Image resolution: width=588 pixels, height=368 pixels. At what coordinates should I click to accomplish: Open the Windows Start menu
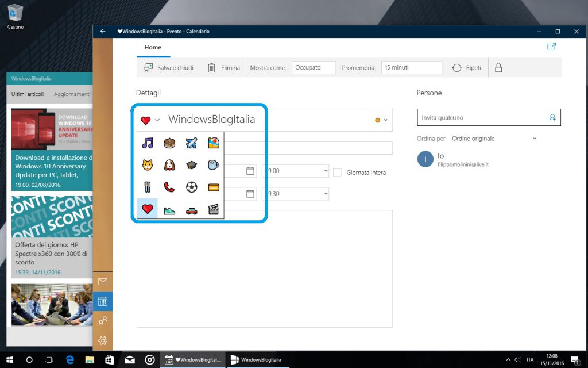tap(10, 360)
